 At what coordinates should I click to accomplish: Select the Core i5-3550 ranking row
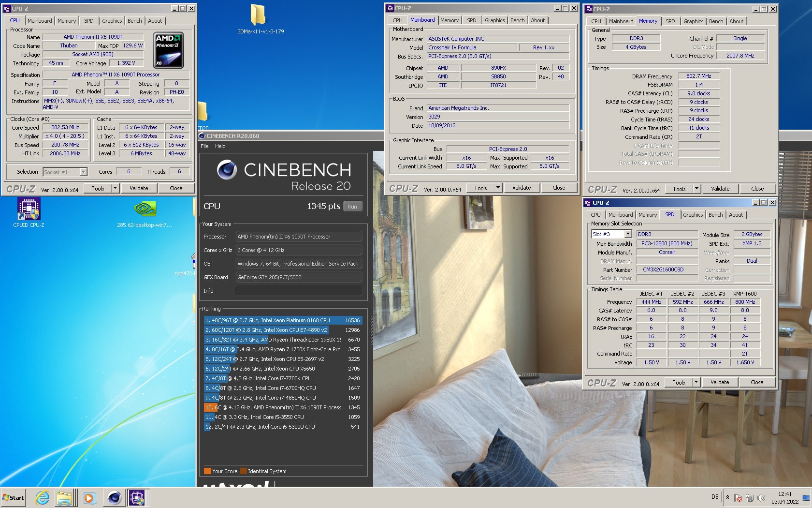[x=283, y=417]
